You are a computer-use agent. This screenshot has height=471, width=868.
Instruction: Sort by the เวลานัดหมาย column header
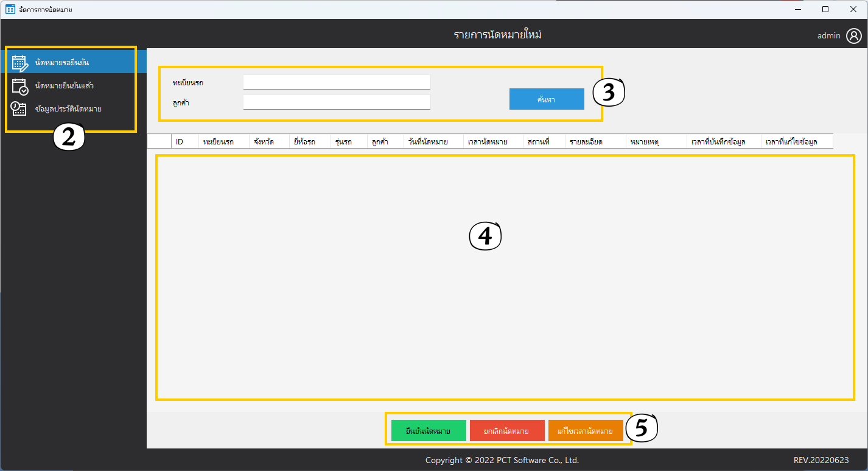[x=488, y=141]
